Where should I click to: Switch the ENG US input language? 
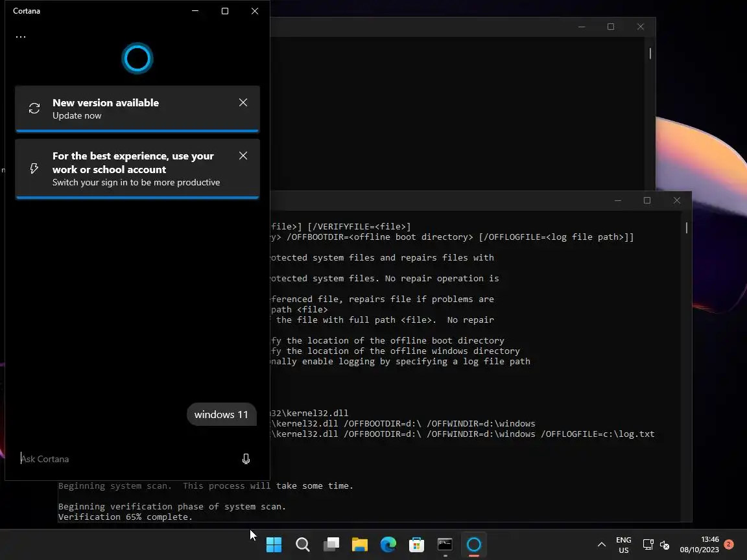click(x=624, y=544)
